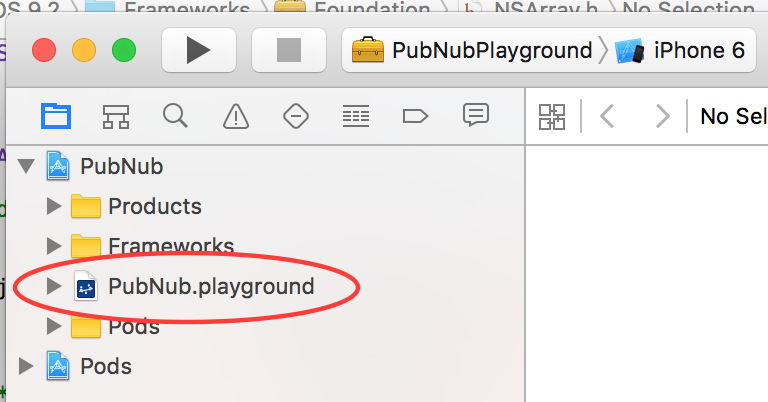Select the PubNub project row
768x402 pixels.
tap(265, 166)
